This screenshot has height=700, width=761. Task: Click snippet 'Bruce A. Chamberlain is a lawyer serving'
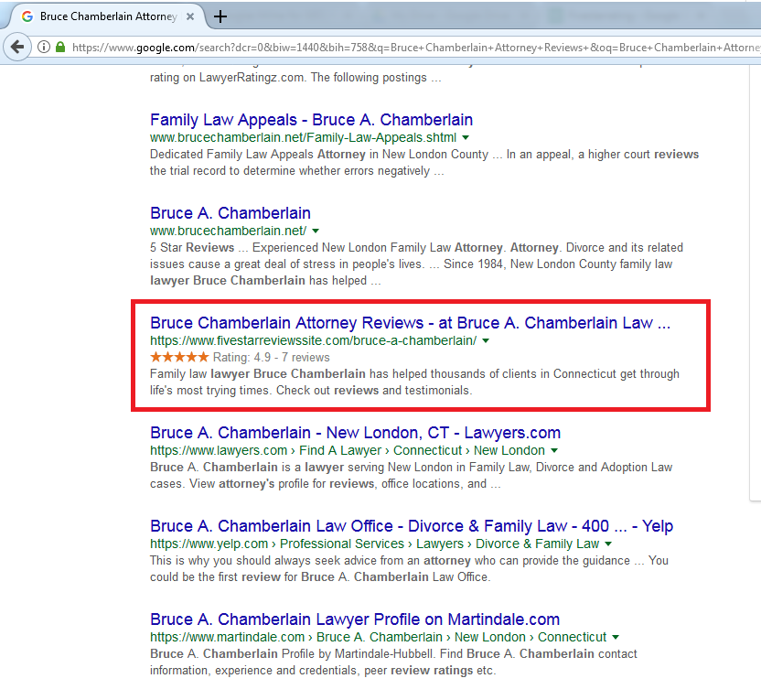click(411, 475)
